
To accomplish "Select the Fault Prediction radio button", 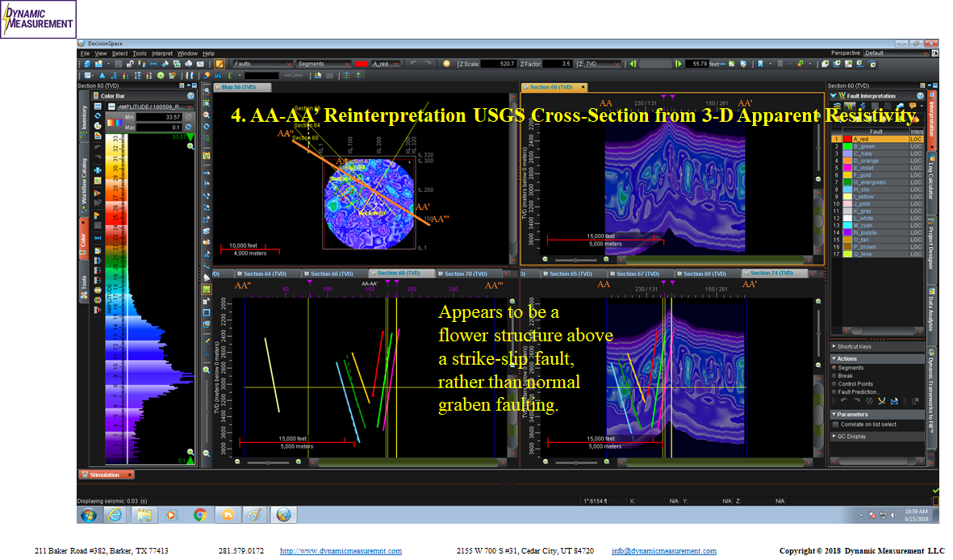I will tap(834, 392).
